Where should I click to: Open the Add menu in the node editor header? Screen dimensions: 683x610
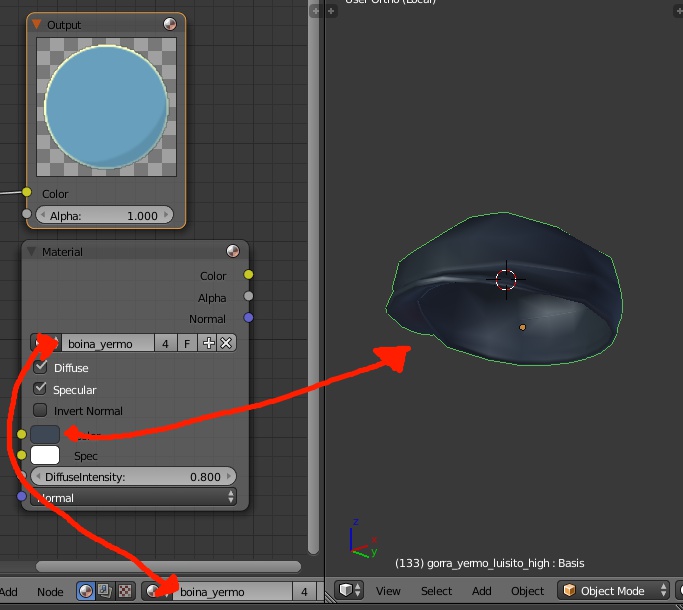[x=9, y=592]
